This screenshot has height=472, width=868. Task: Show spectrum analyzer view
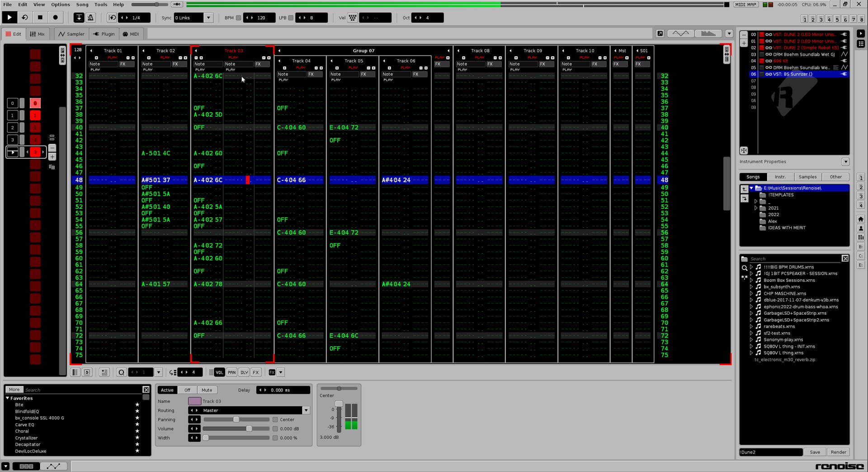[x=708, y=33]
